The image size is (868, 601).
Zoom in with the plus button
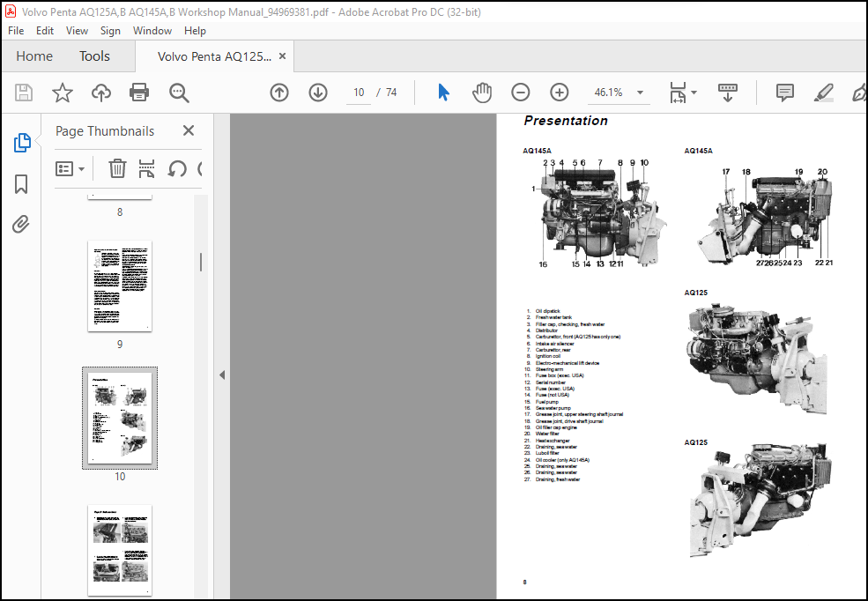559,93
